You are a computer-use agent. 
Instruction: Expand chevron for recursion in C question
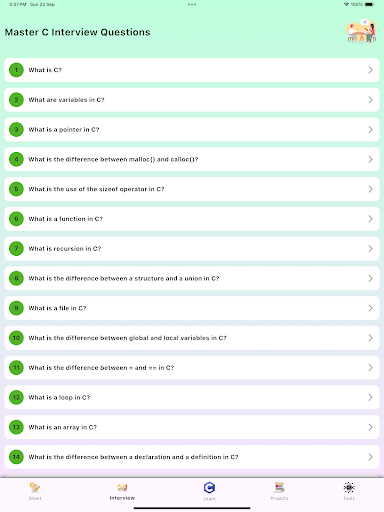(370, 249)
